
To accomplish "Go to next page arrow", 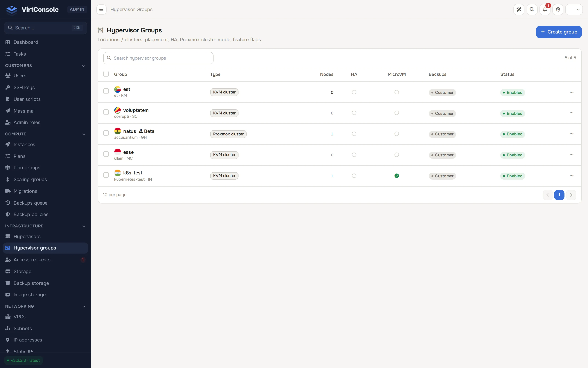I will pos(571,195).
